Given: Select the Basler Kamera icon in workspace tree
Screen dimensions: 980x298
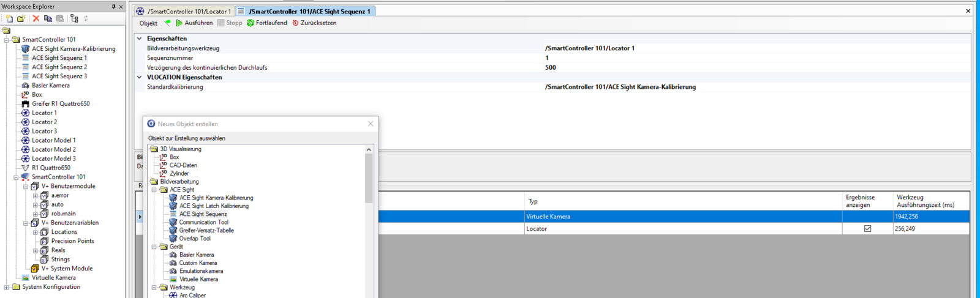Looking at the screenshot, I should pos(25,86).
